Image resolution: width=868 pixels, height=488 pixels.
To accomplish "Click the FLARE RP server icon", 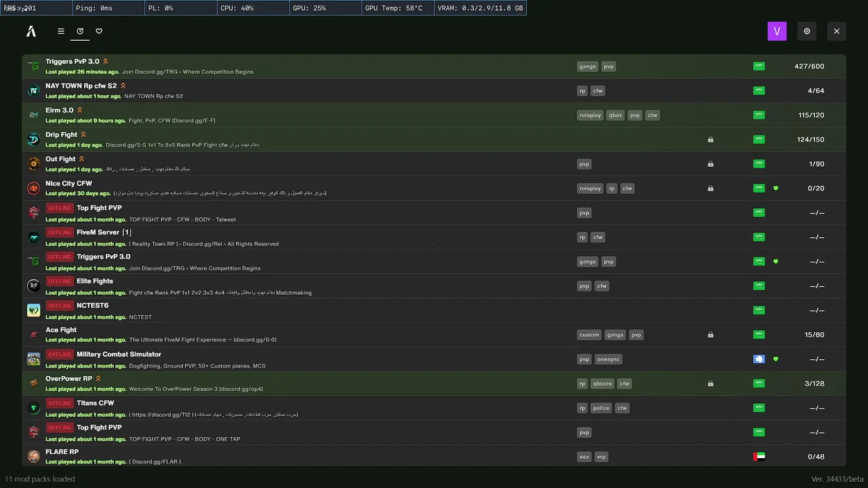I will (x=34, y=457).
